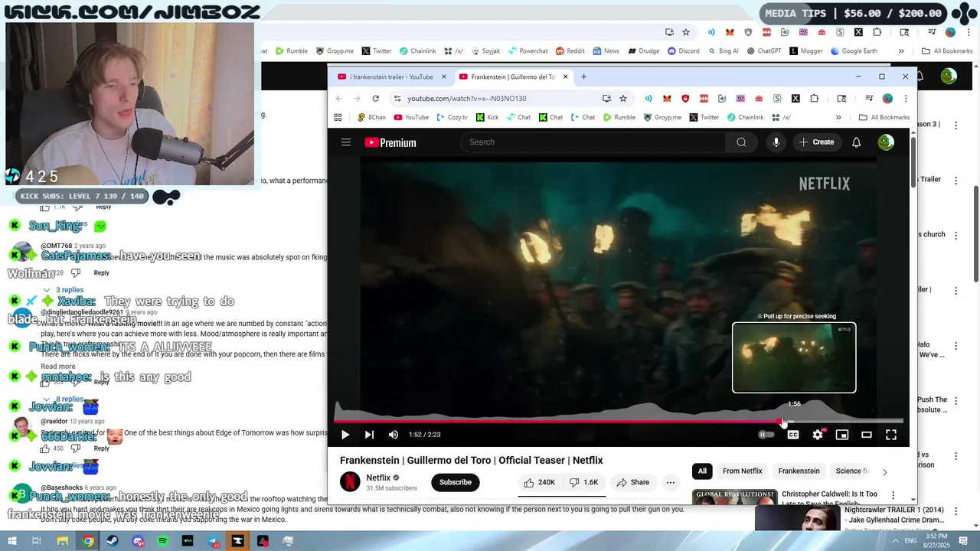Image resolution: width=980 pixels, height=551 pixels.
Task: Open Chrome three-dot menu in front window
Action: coord(905,98)
